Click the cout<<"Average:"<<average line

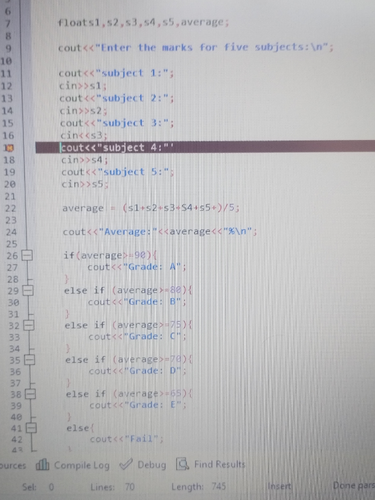[160, 231]
